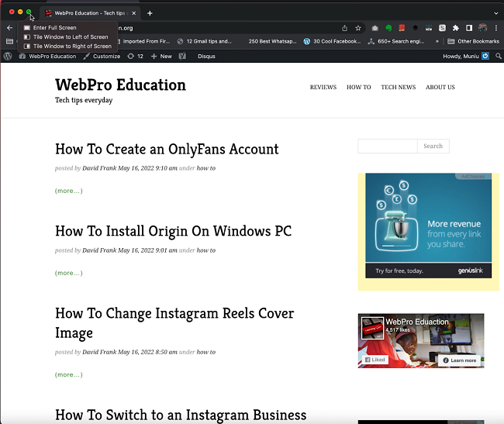Click (more...) under the Origin post
Screen dimensions: 504x424
point(69,273)
